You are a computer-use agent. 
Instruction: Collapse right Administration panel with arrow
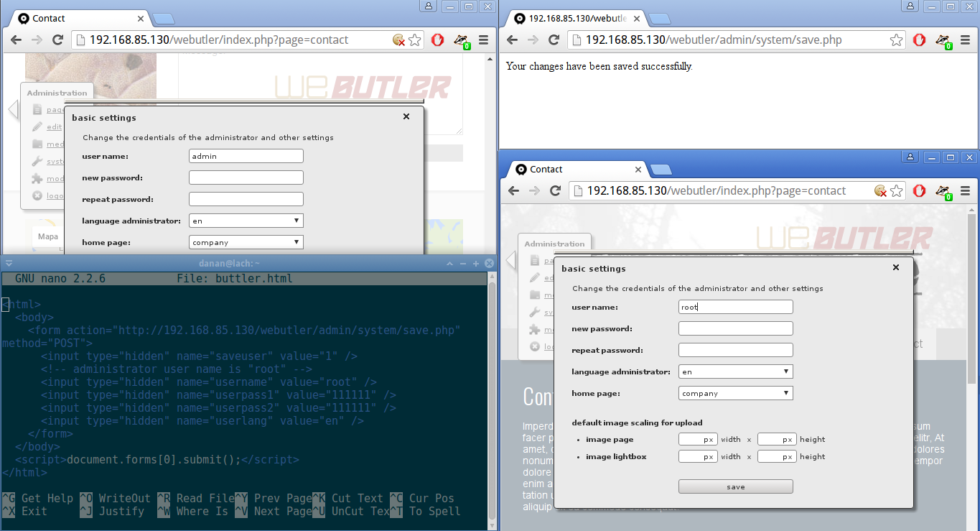510,260
